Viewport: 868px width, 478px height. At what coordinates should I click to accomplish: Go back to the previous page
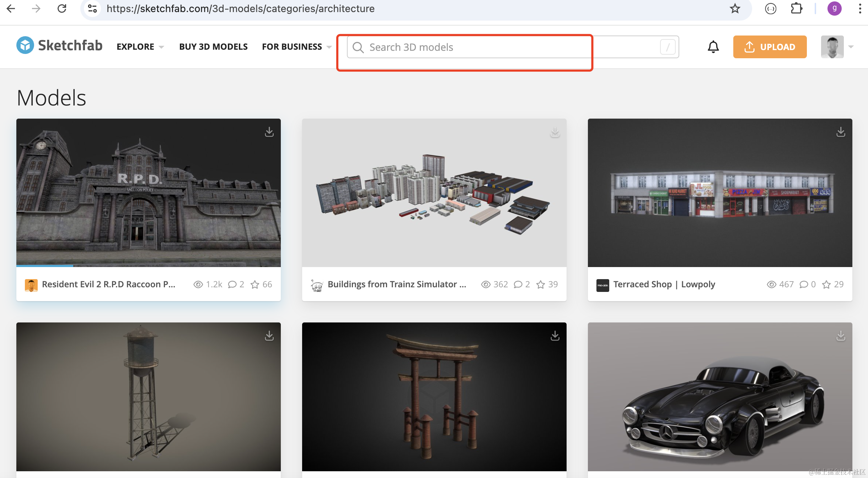(x=11, y=9)
